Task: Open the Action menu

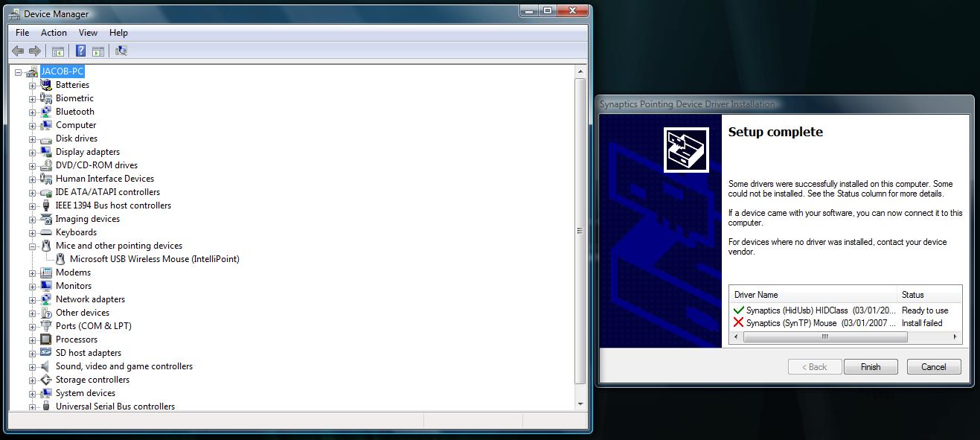Action: pos(54,33)
